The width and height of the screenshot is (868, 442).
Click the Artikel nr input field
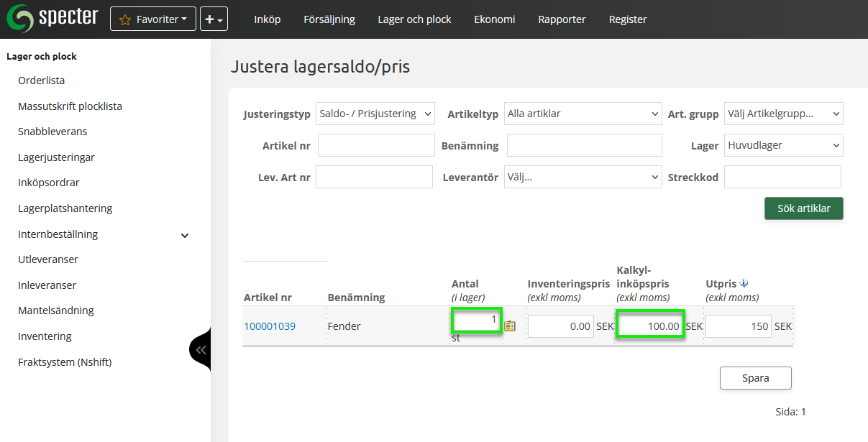tap(376, 145)
